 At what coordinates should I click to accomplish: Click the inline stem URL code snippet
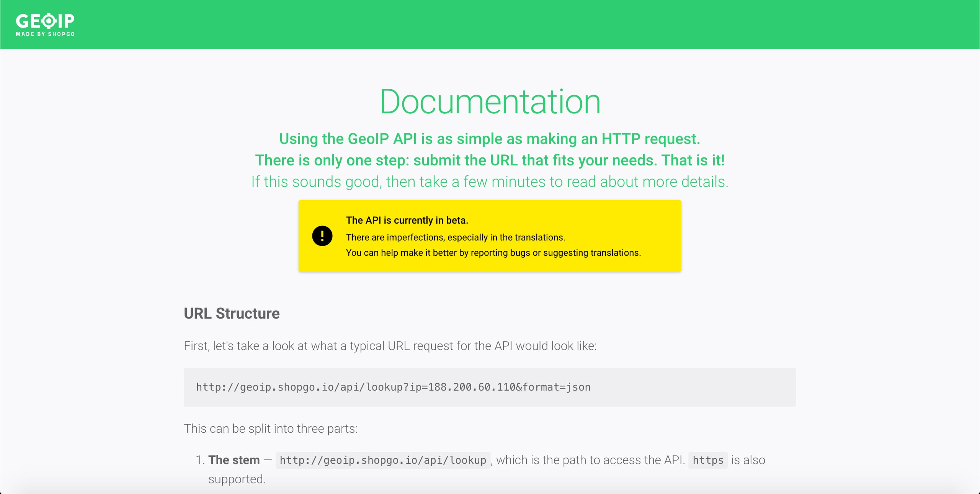tap(383, 460)
